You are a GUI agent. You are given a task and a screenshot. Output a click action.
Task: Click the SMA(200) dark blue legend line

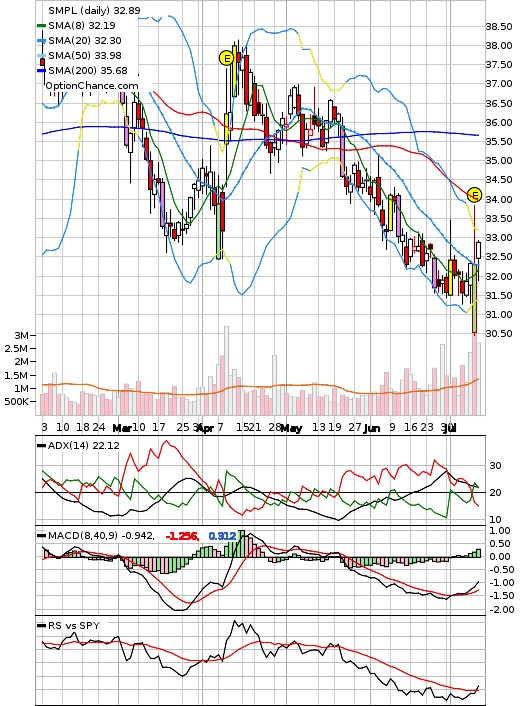(x=41, y=71)
